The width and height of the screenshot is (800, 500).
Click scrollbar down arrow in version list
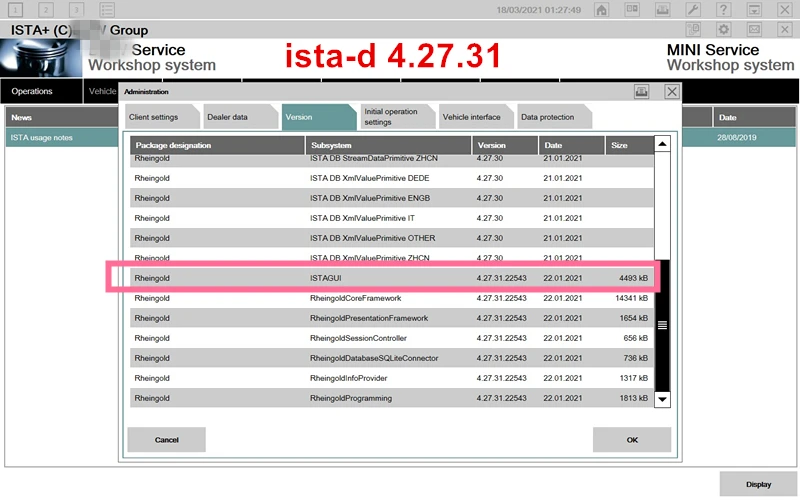click(x=661, y=398)
